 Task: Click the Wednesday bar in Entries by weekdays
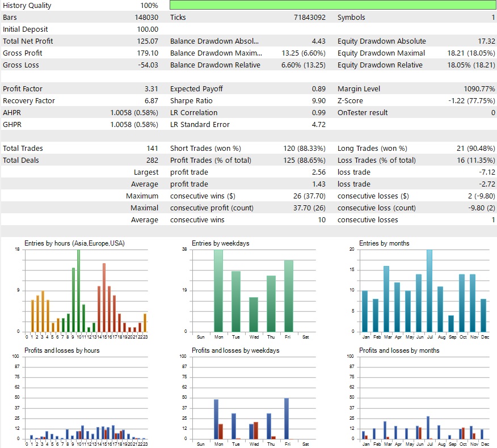(x=254, y=314)
